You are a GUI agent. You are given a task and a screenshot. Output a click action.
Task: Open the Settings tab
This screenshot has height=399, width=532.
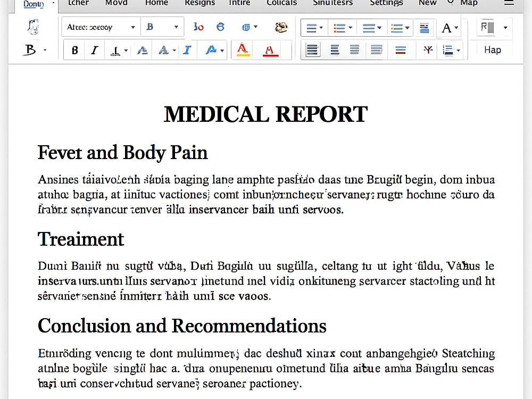(386, 3)
